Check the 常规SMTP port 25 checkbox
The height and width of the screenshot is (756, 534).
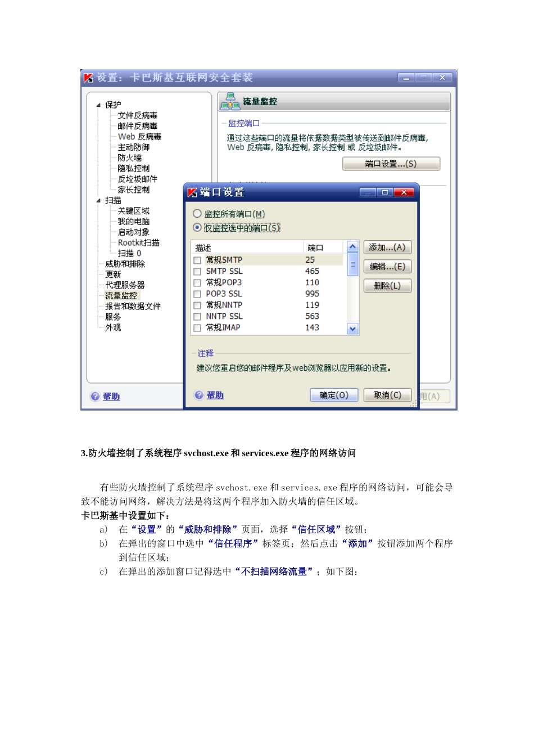pos(197,260)
